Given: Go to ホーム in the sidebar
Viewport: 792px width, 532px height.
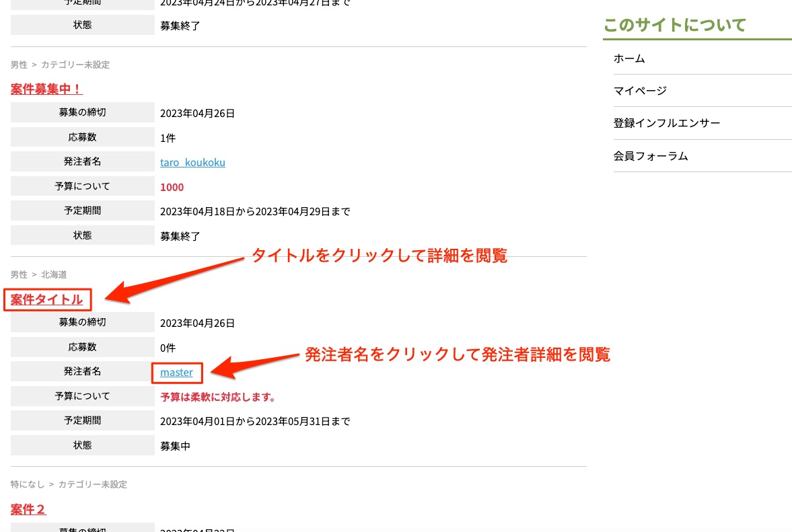Looking at the screenshot, I should [x=629, y=59].
